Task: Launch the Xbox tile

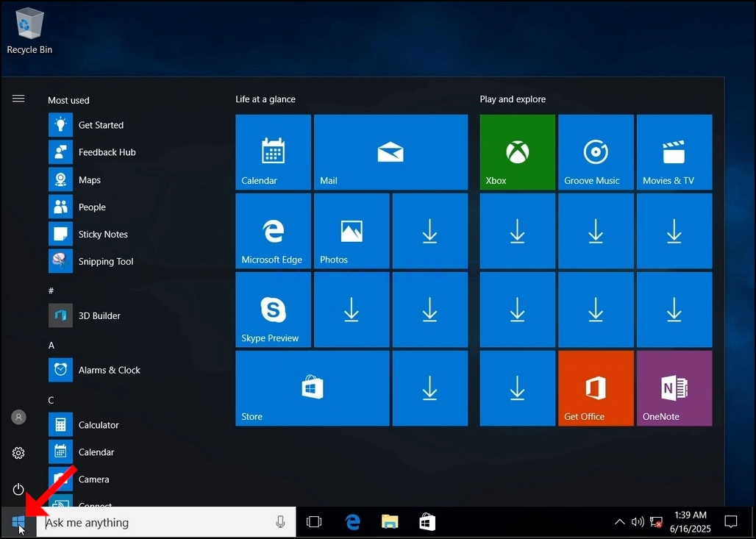Action: 517,152
